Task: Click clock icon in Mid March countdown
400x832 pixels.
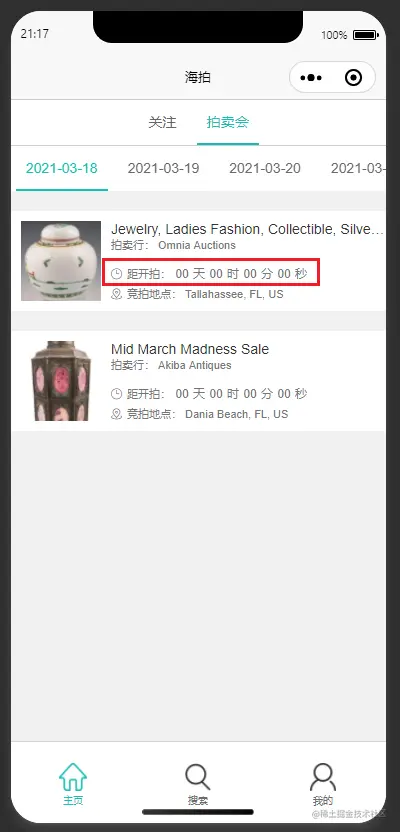Action: coord(117,394)
